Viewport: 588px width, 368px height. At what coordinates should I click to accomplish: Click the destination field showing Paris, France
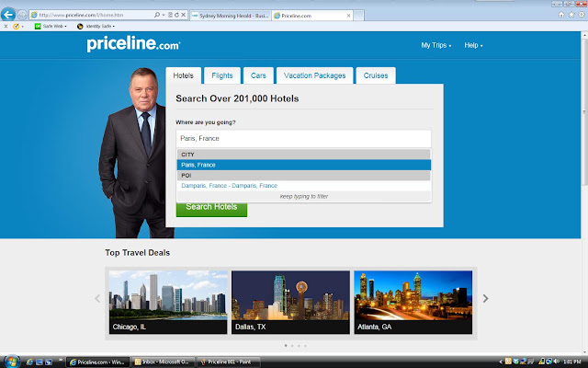pyautogui.click(x=303, y=139)
